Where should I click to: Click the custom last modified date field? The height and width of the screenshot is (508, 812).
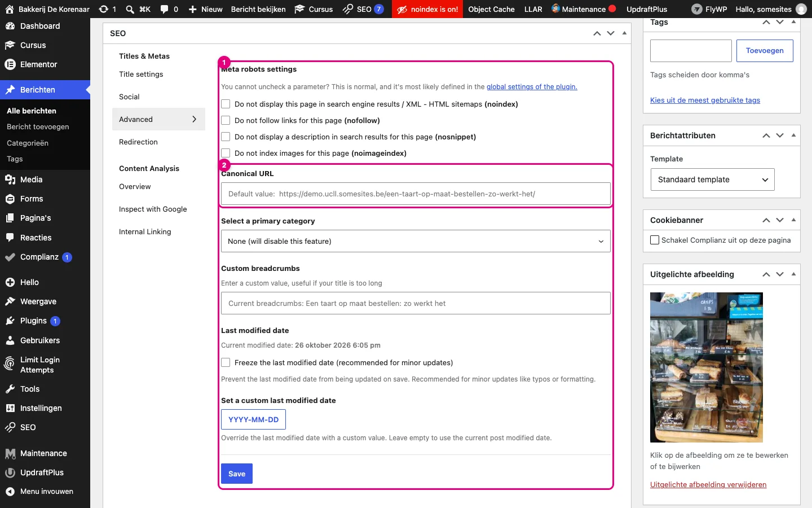pyautogui.click(x=254, y=419)
